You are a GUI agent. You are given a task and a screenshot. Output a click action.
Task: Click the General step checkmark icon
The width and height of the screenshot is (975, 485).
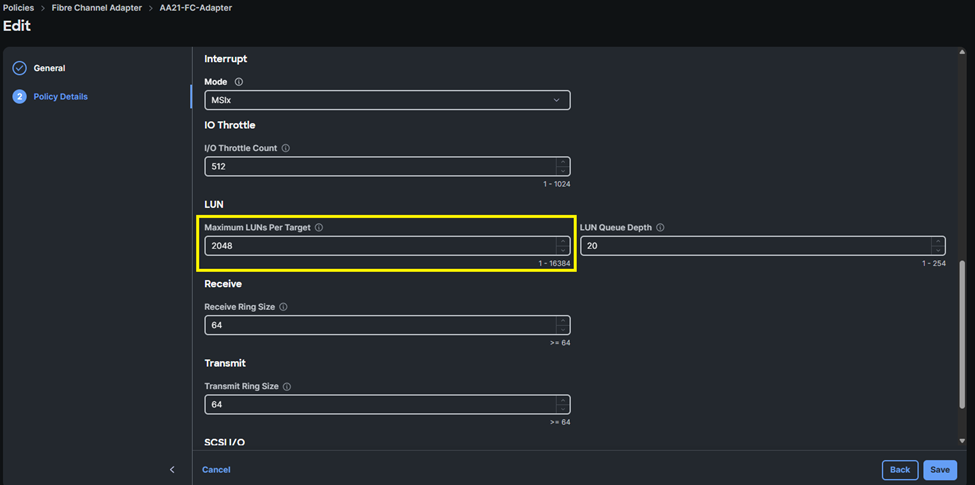click(x=19, y=68)
